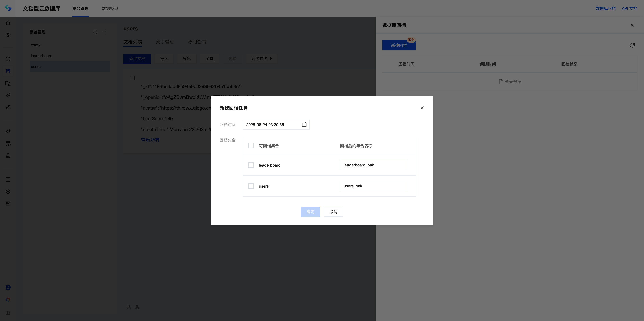Edit the users_bak collection name field

click(x=373, y=186)
